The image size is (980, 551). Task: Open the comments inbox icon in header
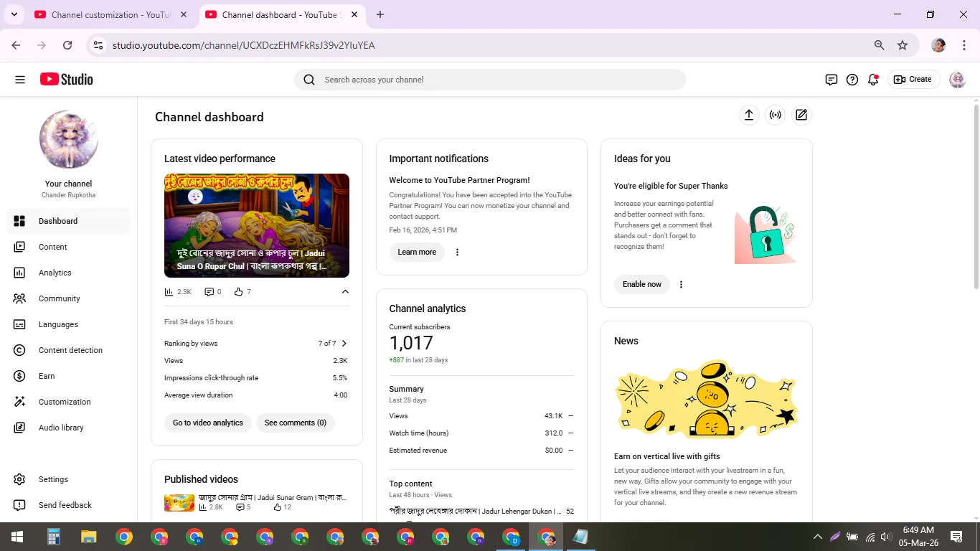pyautogui.click(x=831, y=80)
